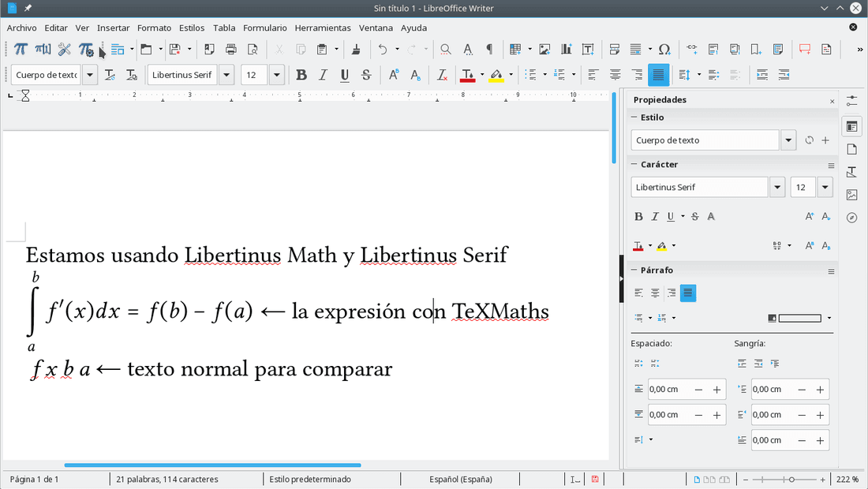Open Find and Replace magnifier icon
The width and height of the screenshot is (868, 489).
coord(445,49)
